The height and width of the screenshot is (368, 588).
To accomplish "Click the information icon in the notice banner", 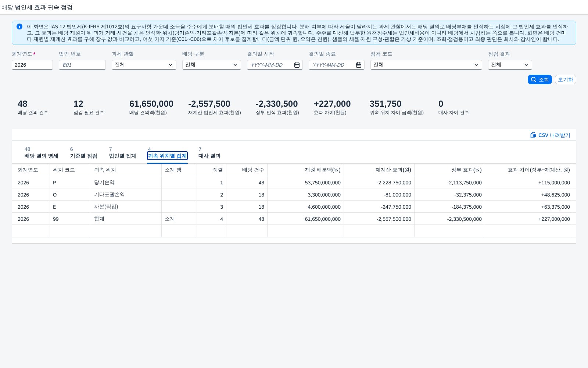I will pos(19,26).
